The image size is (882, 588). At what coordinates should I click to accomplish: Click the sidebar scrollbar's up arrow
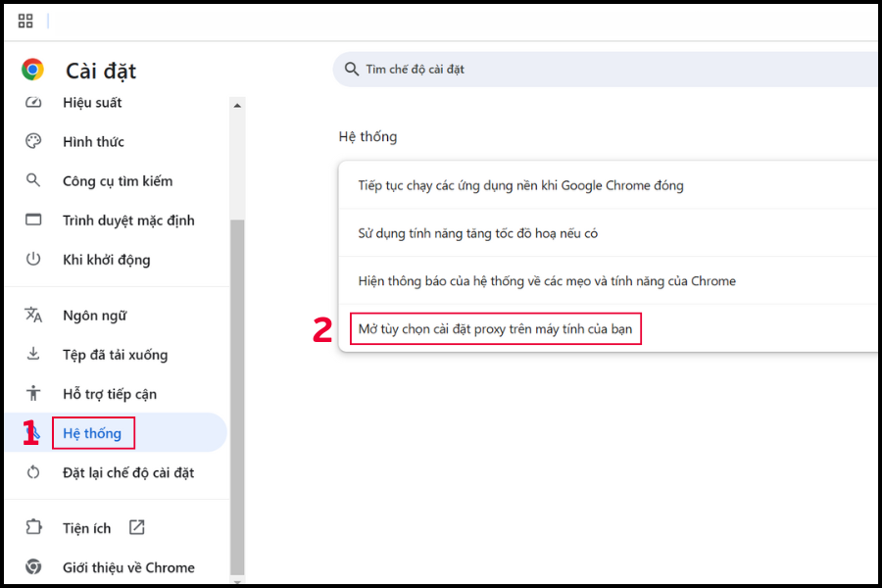236,105
